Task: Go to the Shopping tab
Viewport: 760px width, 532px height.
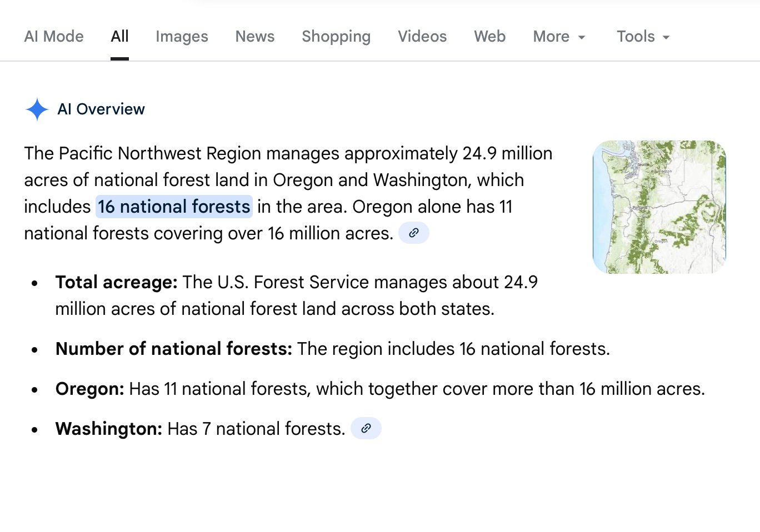Action: (x=336, y=37)
